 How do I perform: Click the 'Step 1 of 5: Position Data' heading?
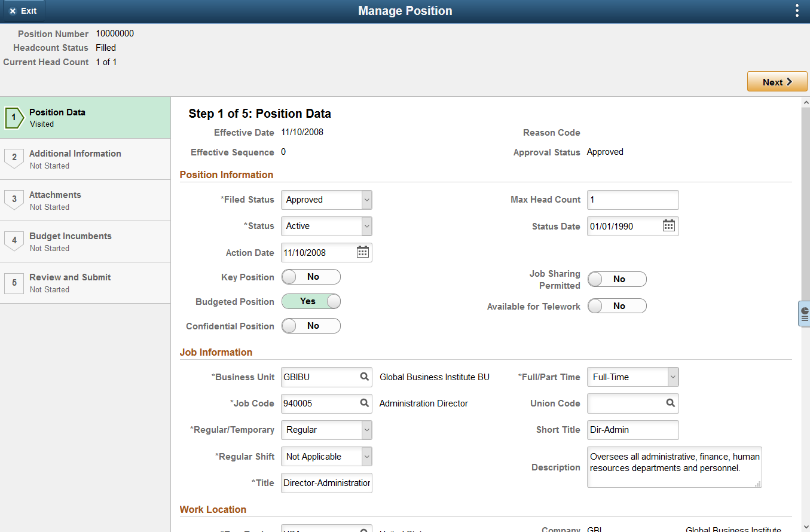(x=259, y=114)
